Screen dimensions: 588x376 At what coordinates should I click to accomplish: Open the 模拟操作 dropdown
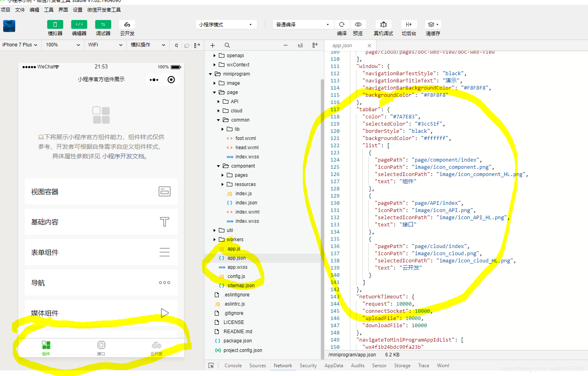click(148, 45)
